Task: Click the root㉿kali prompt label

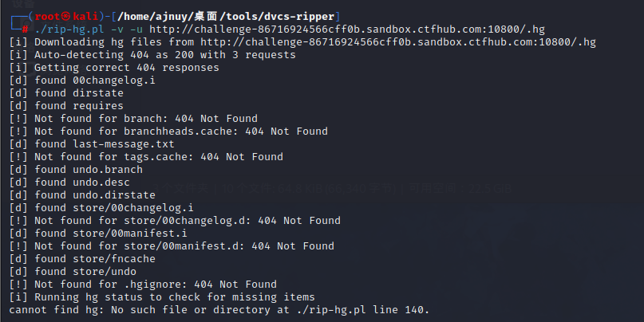Action: (x=66, y=17)
